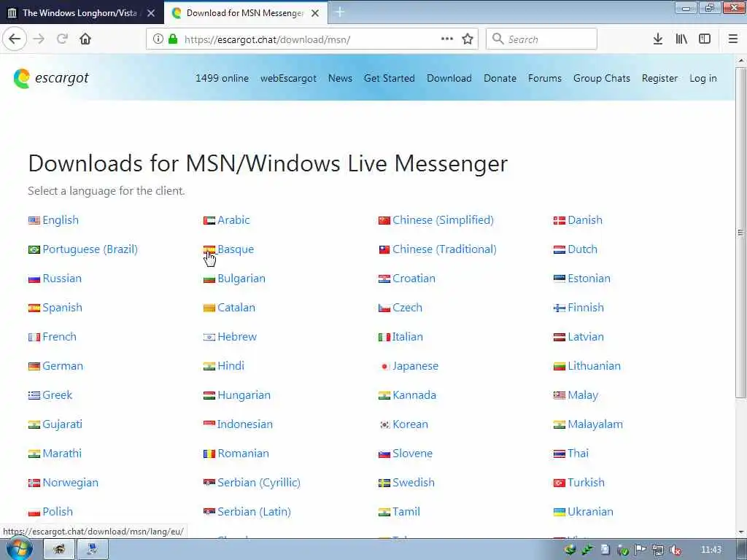
Task: Open the Downloads arrow icon
Action: (x=658, y=39)
